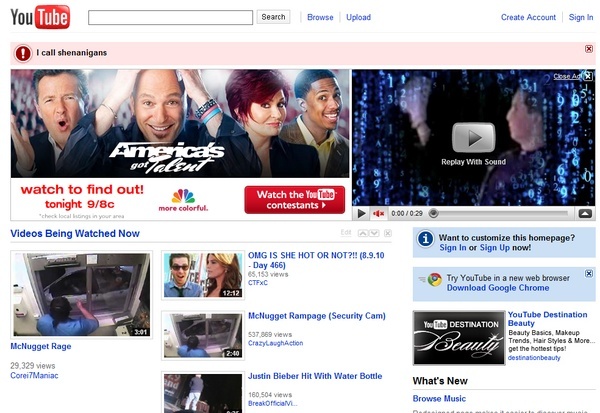Image resolution: width=600 pixels, height=413 pixels.
Task: Visit the CTFxC channel link
Action: (x=258, y=283)
